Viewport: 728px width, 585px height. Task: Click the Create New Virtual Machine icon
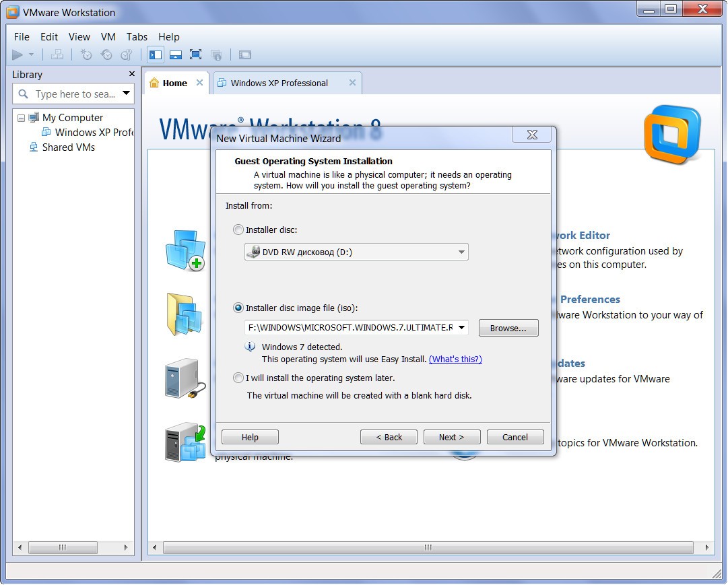click(x=185, y=250)
